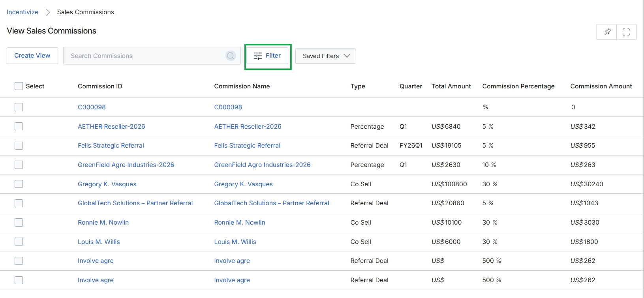Screen dimensions: 644x298
Task: Check the GlobalTech Solutions row checkbox
Action: coord(19,203)
